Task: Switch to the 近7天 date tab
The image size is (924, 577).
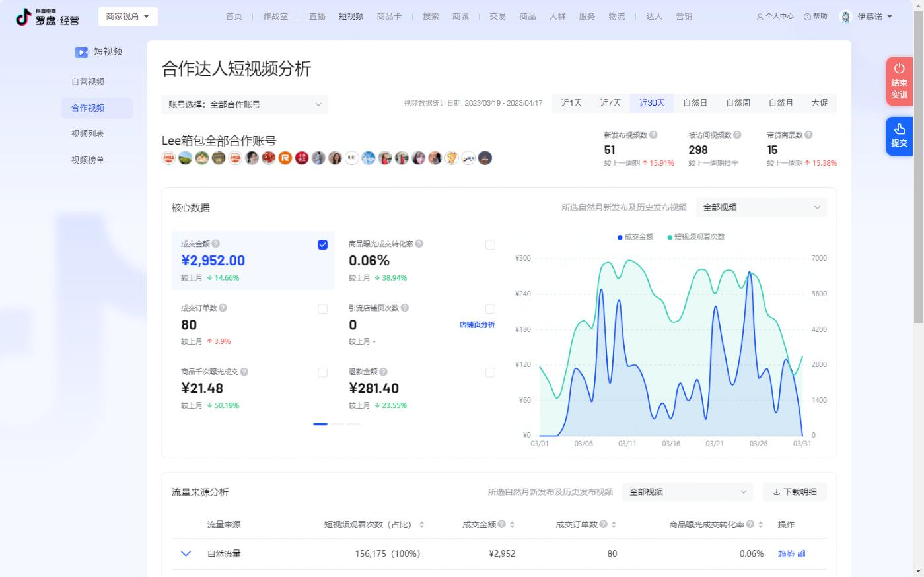Action: [x=610, y=103]
